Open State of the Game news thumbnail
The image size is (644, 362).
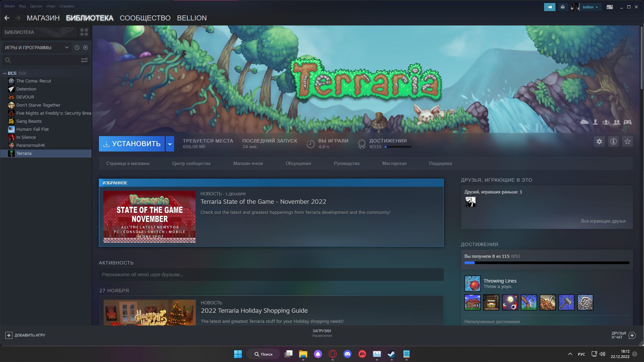(x=149, y=217)
